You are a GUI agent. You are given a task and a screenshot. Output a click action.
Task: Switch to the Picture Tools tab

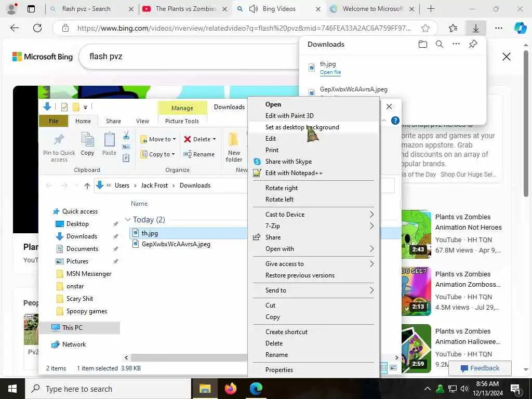point(182,121)
